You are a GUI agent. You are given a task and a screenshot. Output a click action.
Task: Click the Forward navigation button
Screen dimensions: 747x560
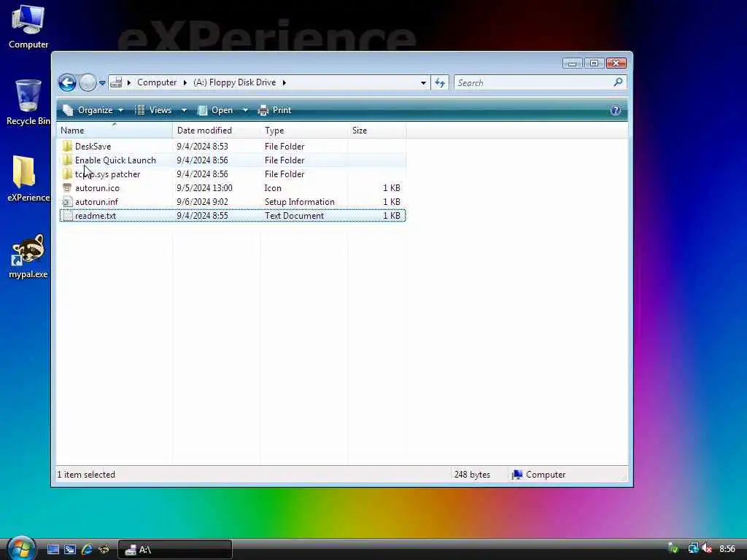(88, 83)
